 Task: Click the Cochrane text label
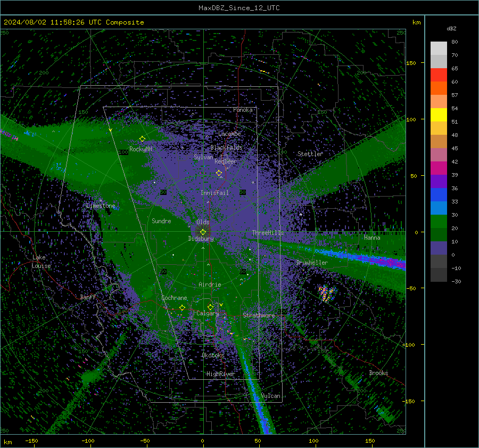coord(174,298)
